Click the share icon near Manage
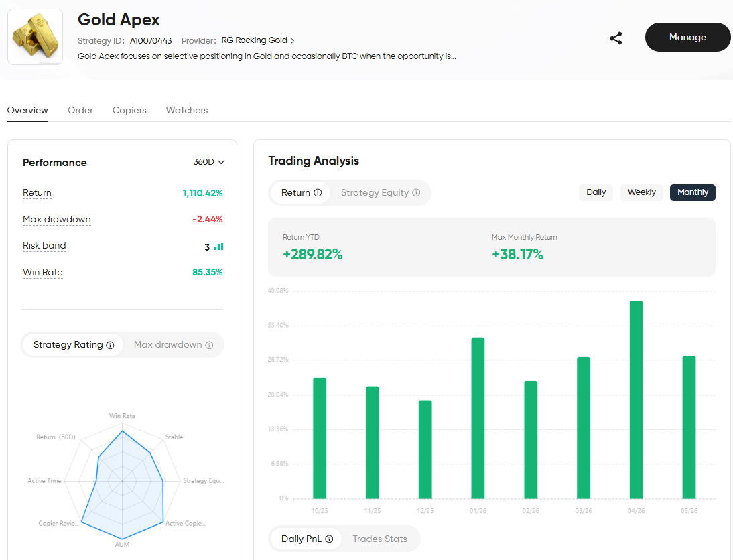Image resolution: width=733 pixels, height=560 pixels. click(x=616, y=38)
